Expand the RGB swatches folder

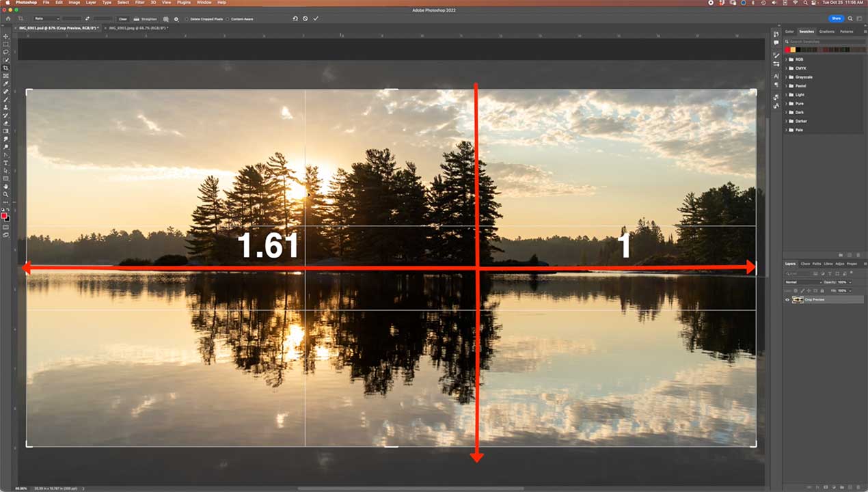click(786, 59)
